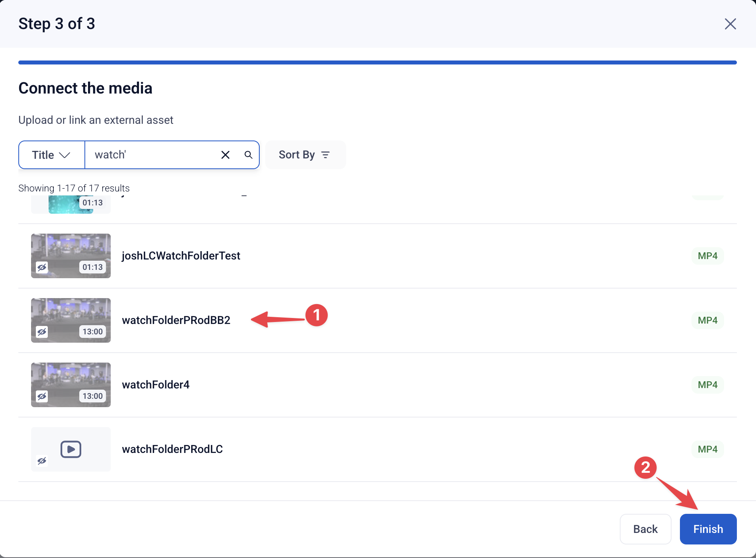756x558 pixels.
Task: Click the watchFolder4 video thumbnail
Action: (x=71, y=385)
